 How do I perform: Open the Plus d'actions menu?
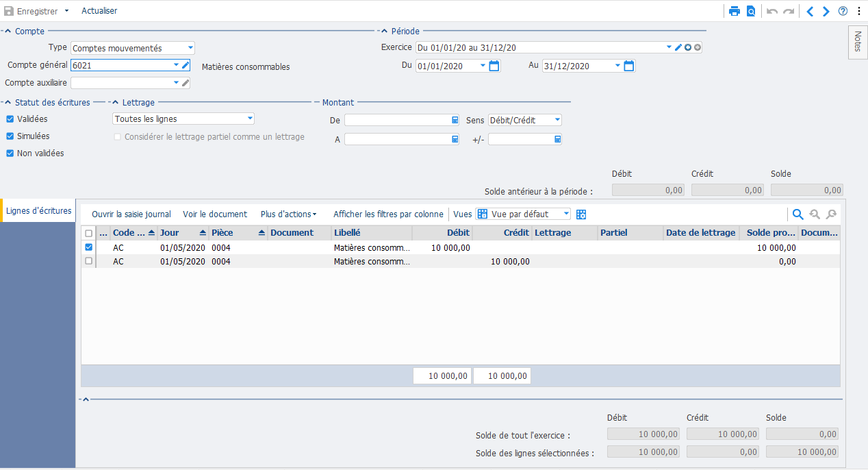(x=288, y=214)
